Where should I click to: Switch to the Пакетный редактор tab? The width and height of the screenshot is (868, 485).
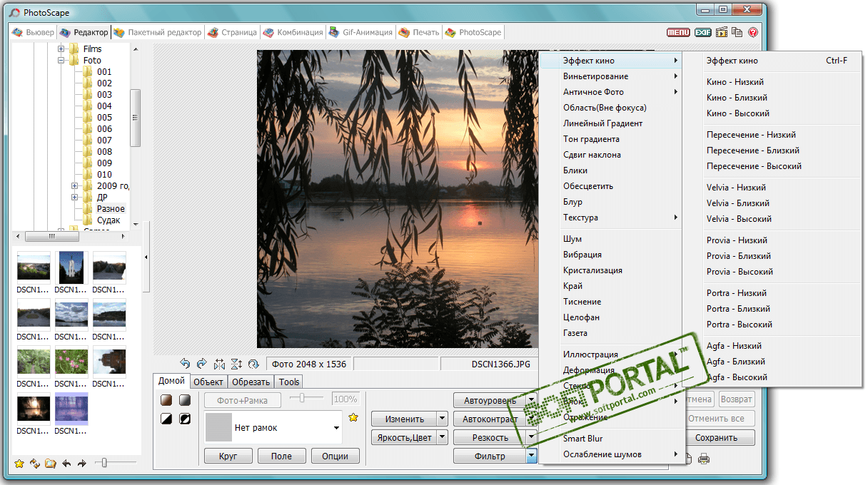[158, 32]
